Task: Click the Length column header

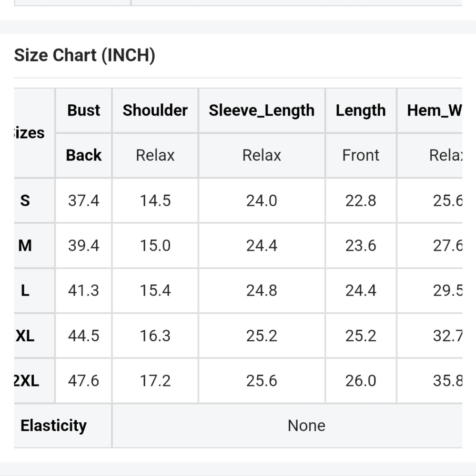Action: [x=361, y=110]
